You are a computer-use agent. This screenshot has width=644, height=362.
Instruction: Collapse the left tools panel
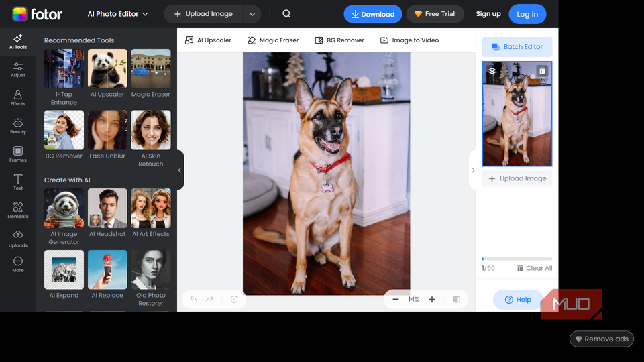point(180,170)
